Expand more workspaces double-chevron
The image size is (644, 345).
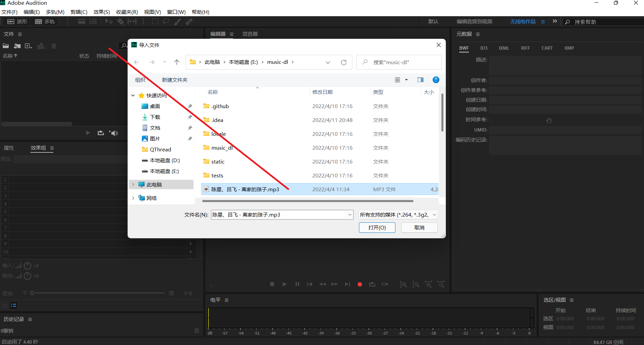555,21
